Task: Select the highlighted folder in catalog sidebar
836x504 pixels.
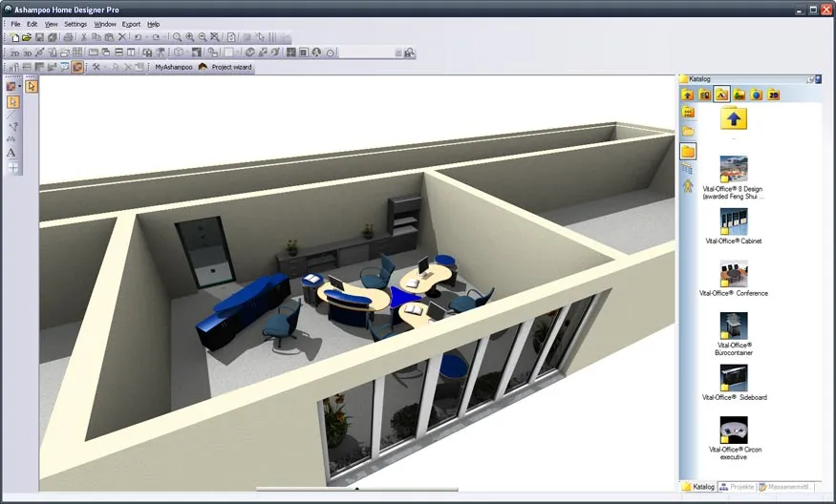Action: click(688, 152)
